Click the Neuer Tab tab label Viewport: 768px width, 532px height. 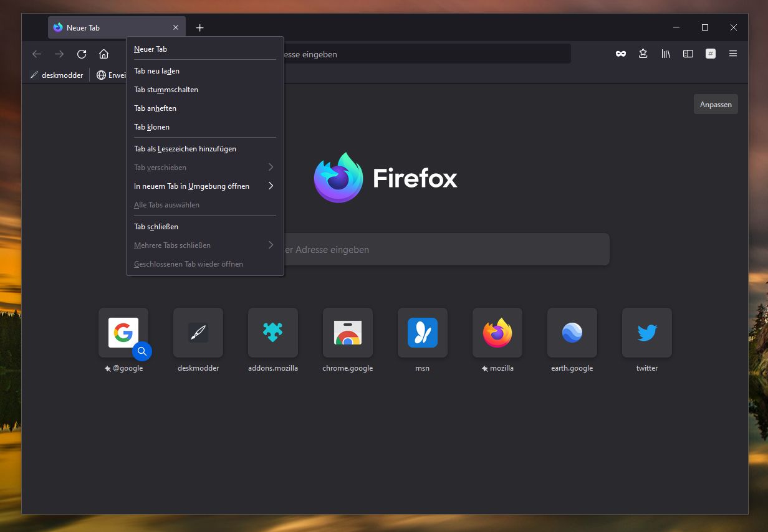pyautogui.click(x=83, y=28)
